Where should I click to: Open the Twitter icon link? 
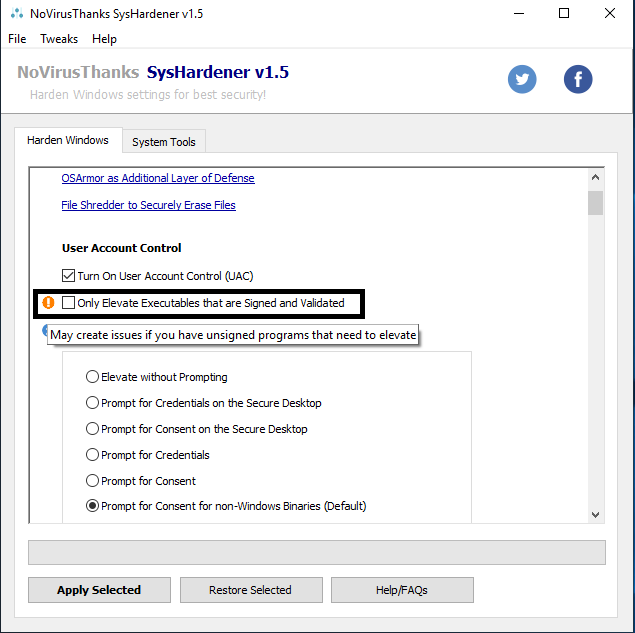(522, 79)
